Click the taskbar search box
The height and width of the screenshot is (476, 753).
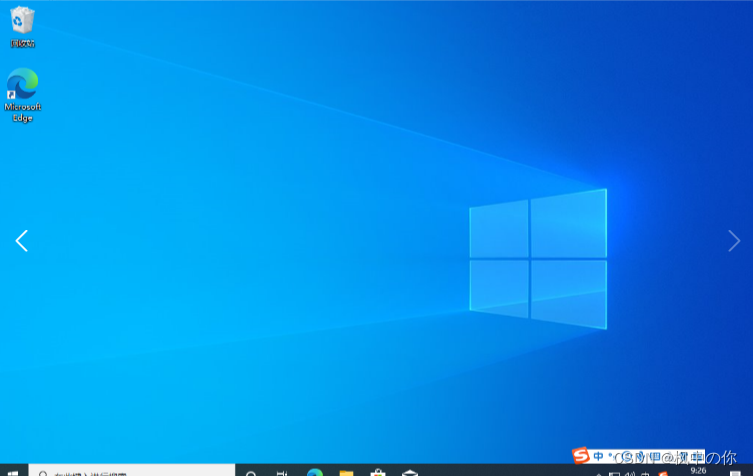(x=132, y=471)
